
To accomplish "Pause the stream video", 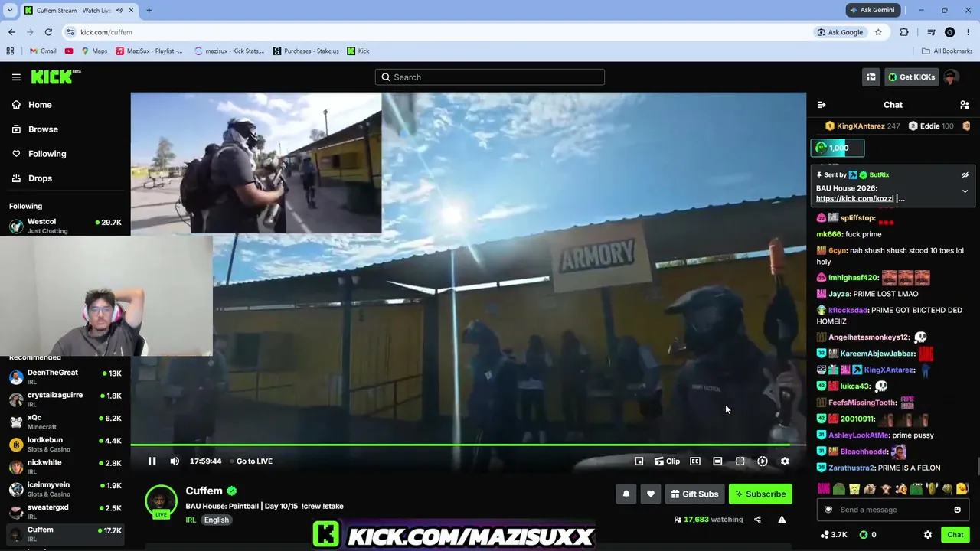I will click(x=152, y=461).
